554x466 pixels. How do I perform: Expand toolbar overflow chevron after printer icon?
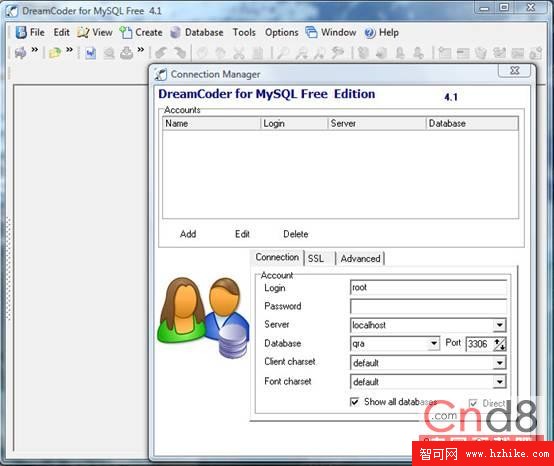(x=141, y=49)
